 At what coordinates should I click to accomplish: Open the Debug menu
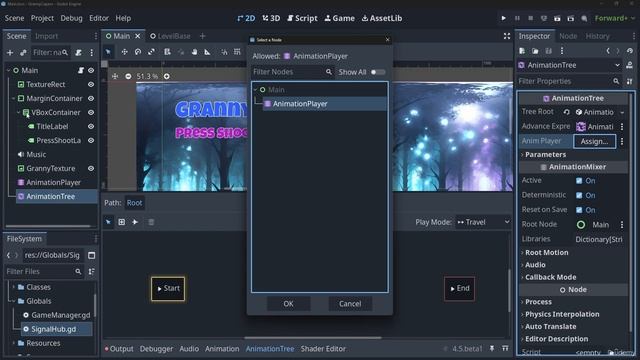pyautogui.click(x=71, y=18)
